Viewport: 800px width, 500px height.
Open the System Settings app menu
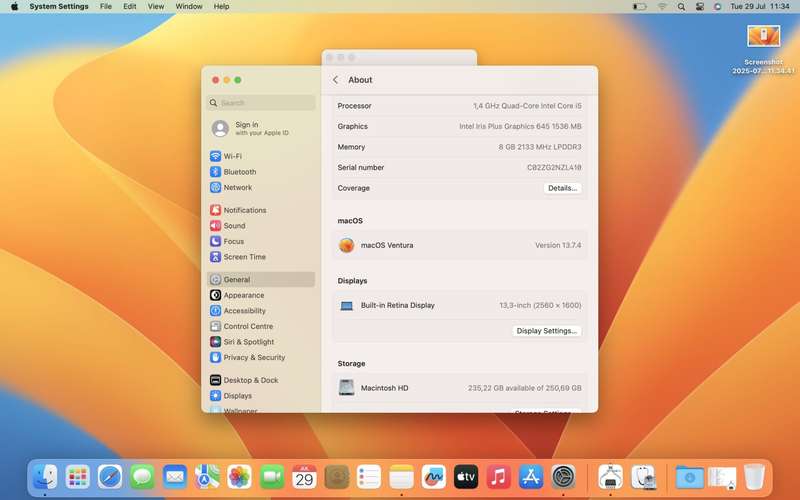[x=59, y=7]
